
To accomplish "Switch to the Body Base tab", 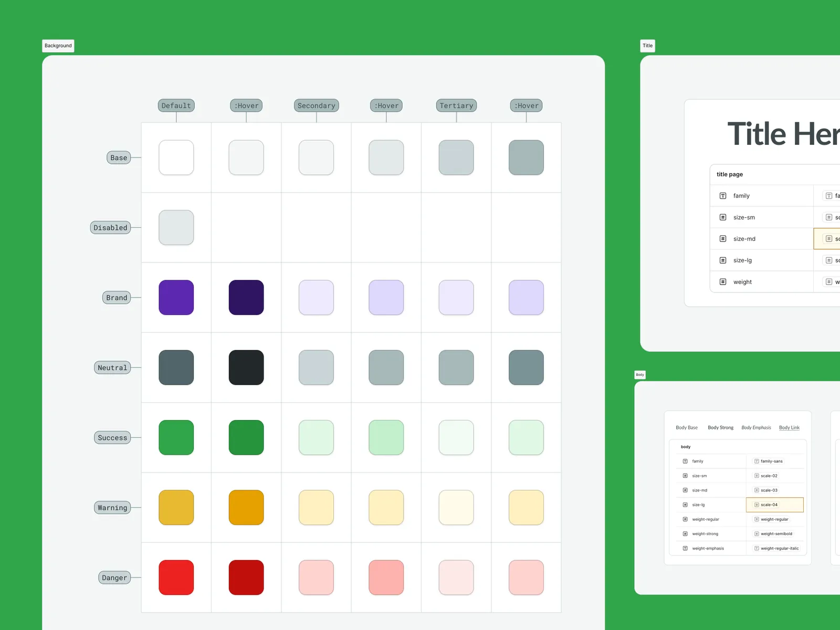I will pyautogui.click(x=687, y=428).
